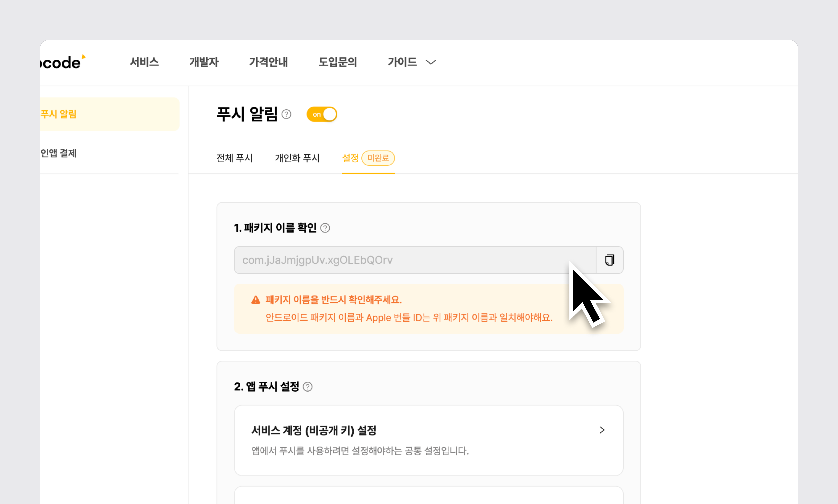The width and height of the screenshot is (838, 504).
Task: Copy the package name with the copy icon
Action: 610,260
